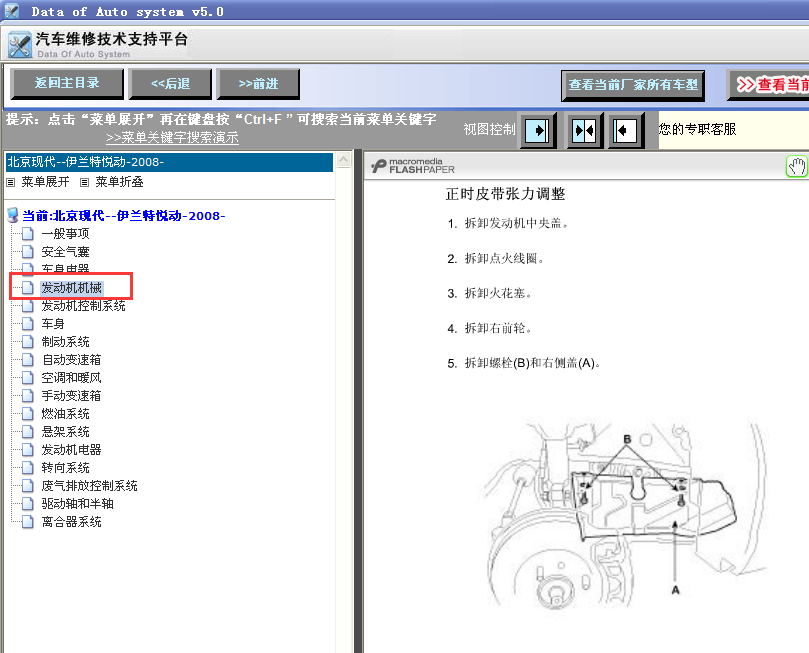Go forward with the >>前进 button
Screen dimensions: 809x653
point(258,84)
